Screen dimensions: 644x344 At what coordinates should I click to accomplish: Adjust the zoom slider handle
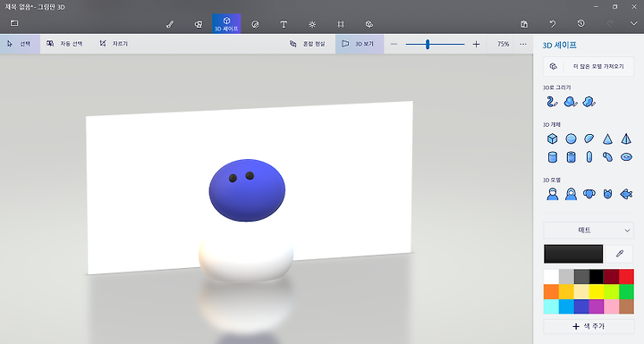pos(428,44)
